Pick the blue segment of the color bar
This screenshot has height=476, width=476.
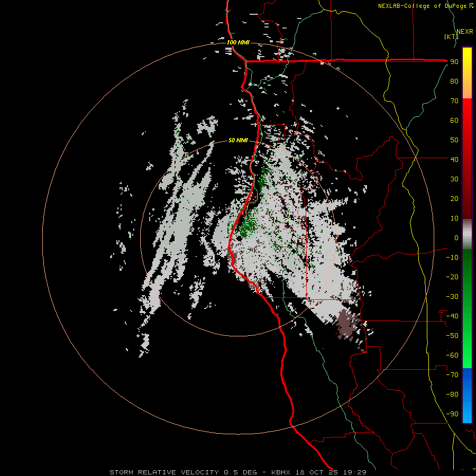click(467, 395)
